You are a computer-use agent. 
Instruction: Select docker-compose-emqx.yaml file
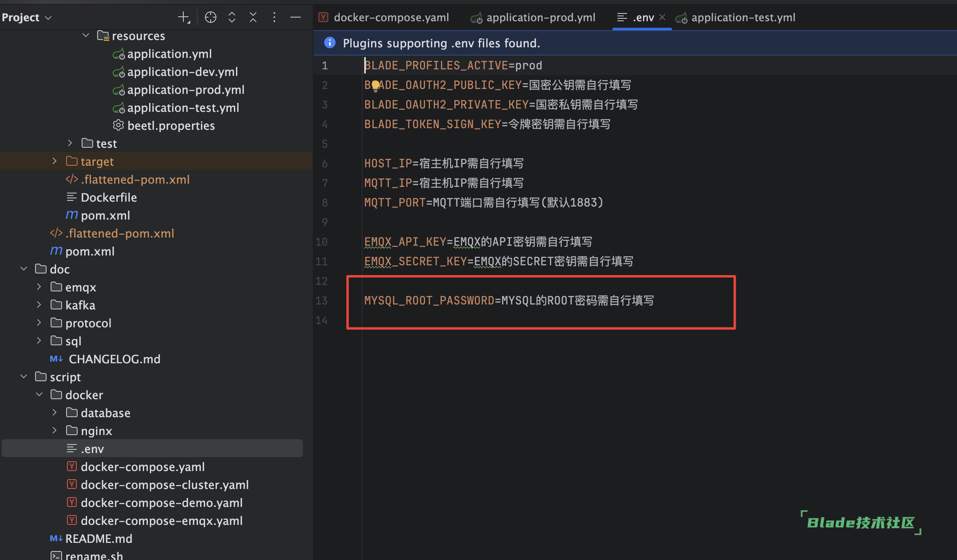tap(162, 521)
